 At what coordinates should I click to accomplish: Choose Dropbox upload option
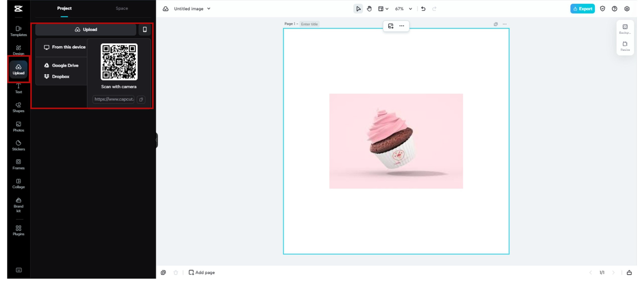click(x=57, y=77)
